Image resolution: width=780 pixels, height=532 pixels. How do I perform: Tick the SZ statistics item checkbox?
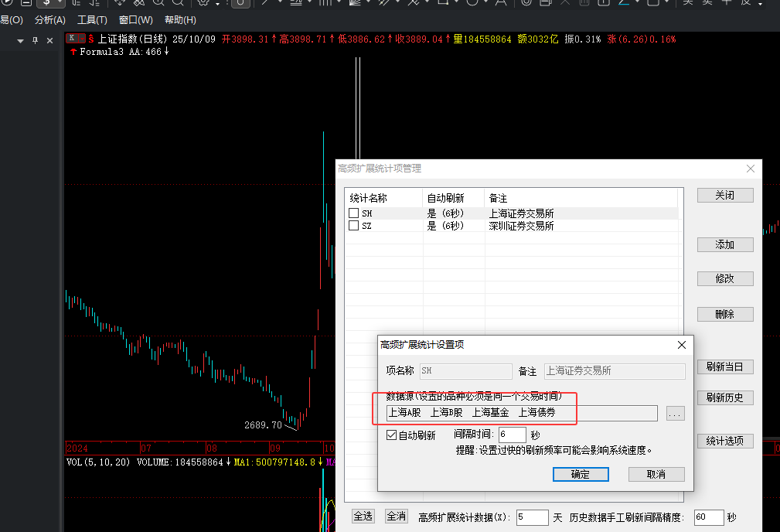(354, 226)
